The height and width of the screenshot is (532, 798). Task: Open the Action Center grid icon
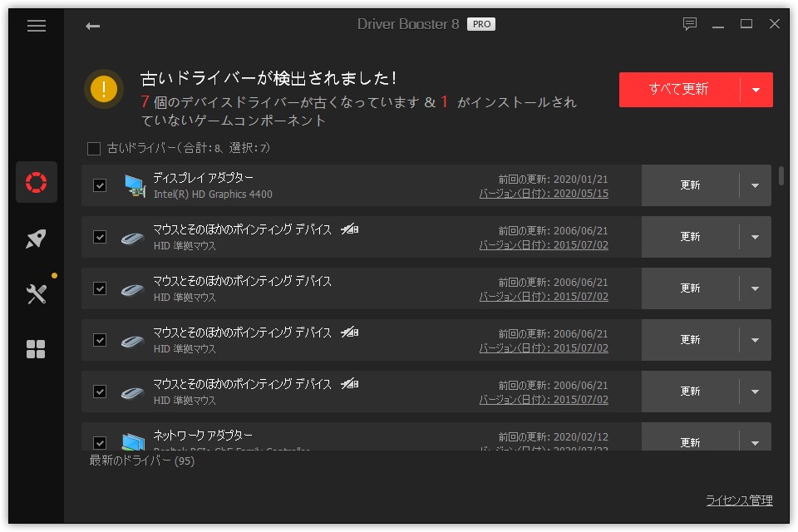pyautogui.click(x=36, y=349)
